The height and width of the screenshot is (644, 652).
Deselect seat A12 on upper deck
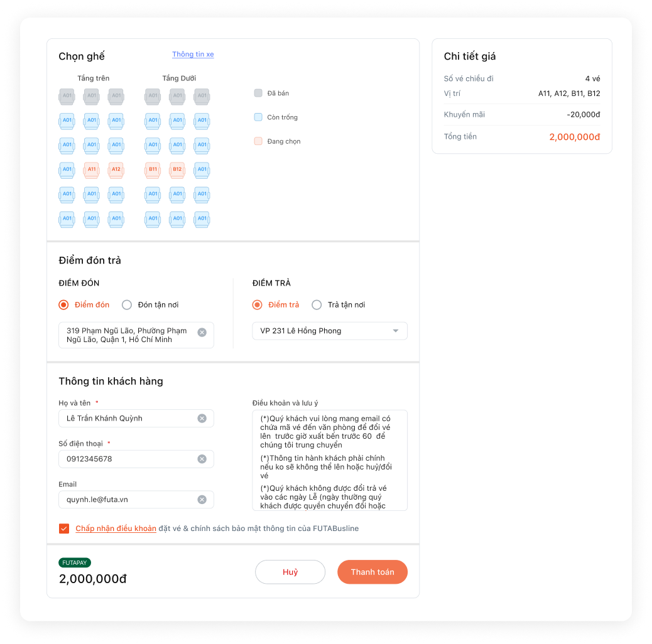116,169
